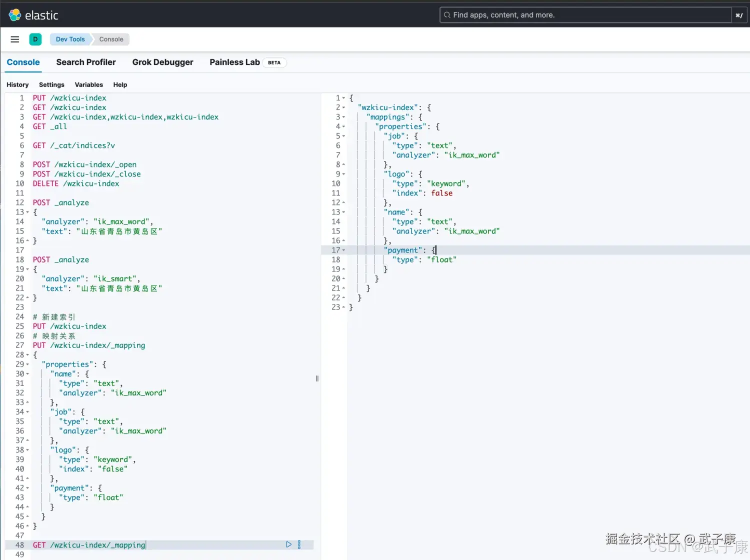The width and height of the screenshot is (750, 560).
Task: Open the Painless Lab tab
Action: point(234,62)
